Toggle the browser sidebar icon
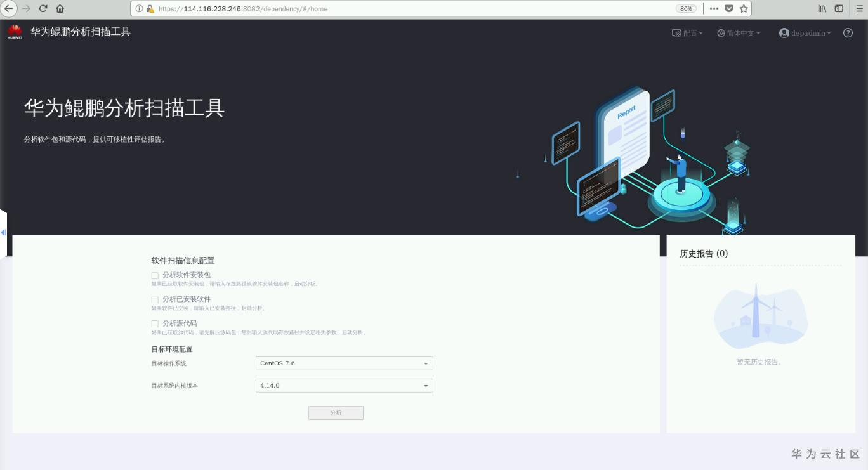Viewport: 868px width, 470px height. (839, 9)
